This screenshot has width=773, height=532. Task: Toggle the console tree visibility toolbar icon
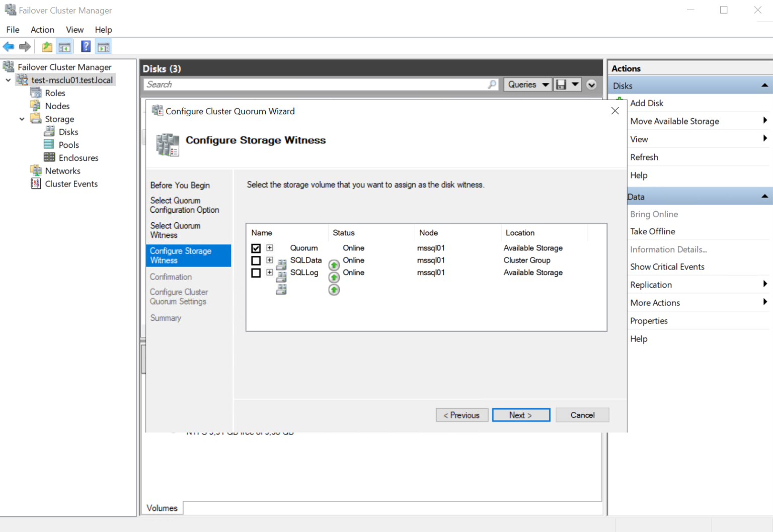tap(64, 46)
